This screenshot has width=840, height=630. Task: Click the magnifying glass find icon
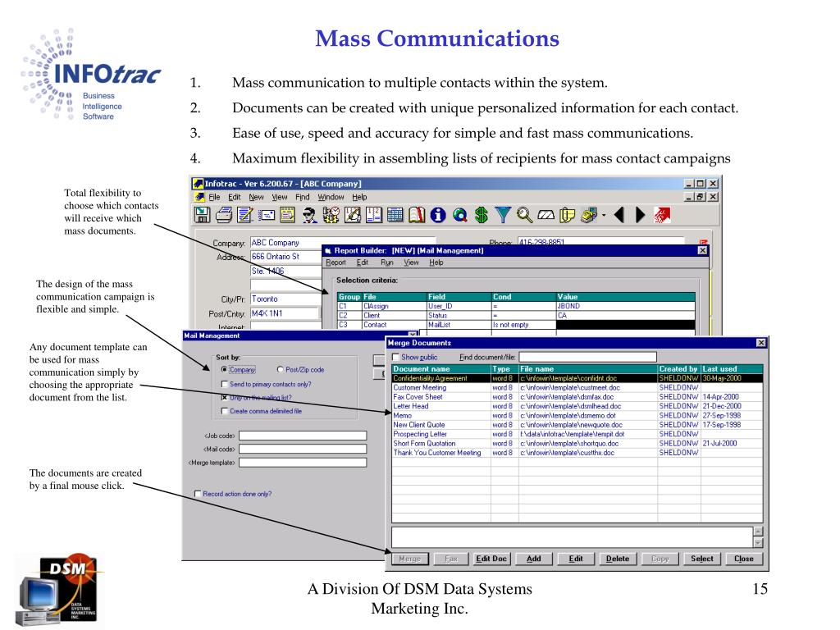[524, 215]
